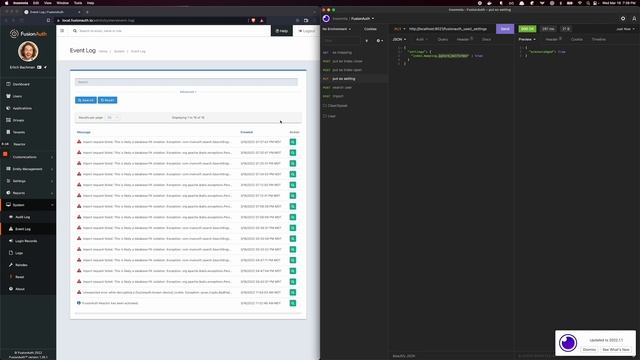Dismiss the Insomnia update notification
The width and height of the screenshot is (640, 360).
click(589, 350)
